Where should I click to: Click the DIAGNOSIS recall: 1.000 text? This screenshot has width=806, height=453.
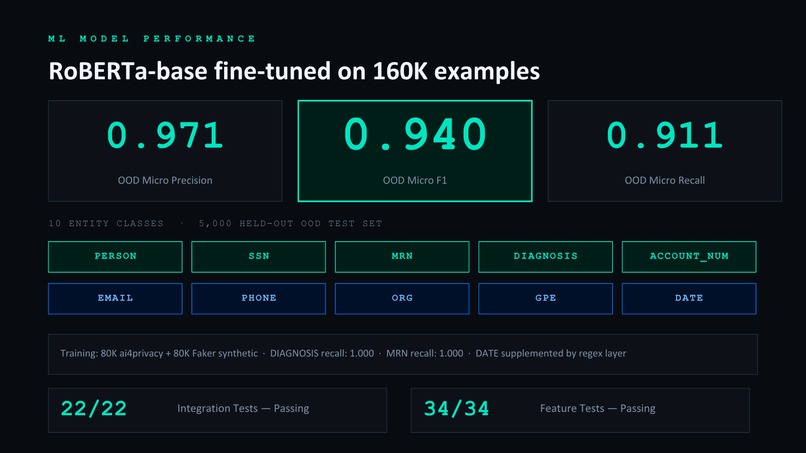point(322,353)
